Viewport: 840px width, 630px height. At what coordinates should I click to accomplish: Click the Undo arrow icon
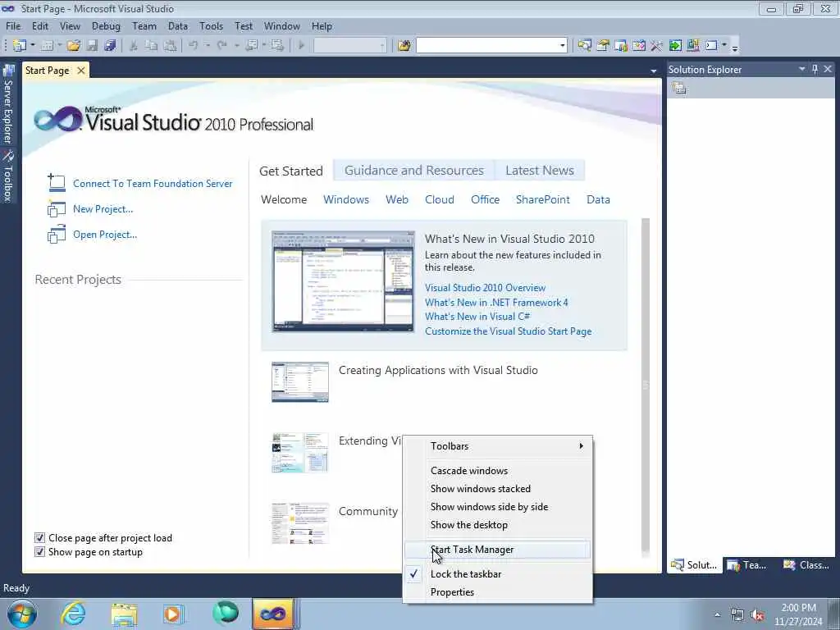tap(194, 46)
